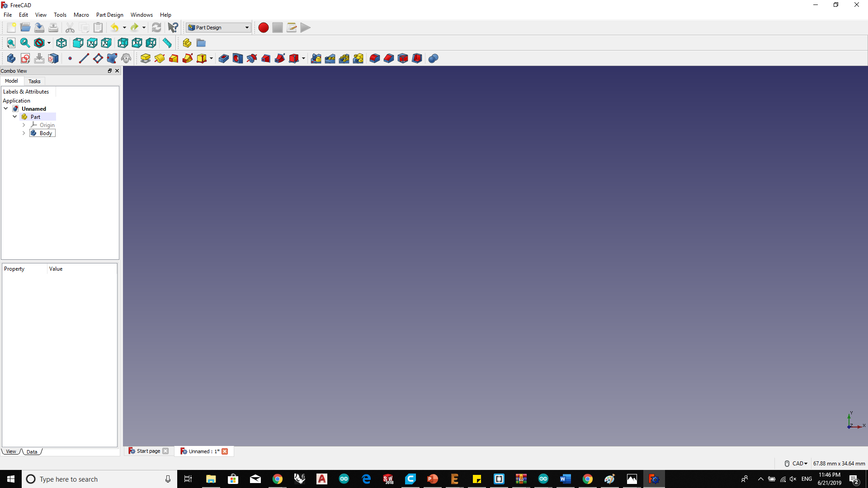The height and width of the screenshot is (488, 868).
Task: Select the Fillet tool icon
Action: pyautogui.click(x=375, y=58)
